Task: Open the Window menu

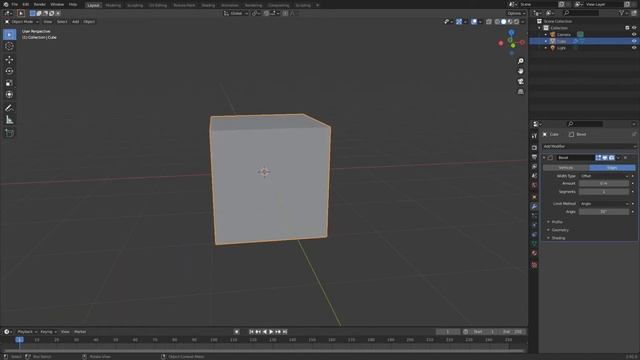Action: pos(57,4)
